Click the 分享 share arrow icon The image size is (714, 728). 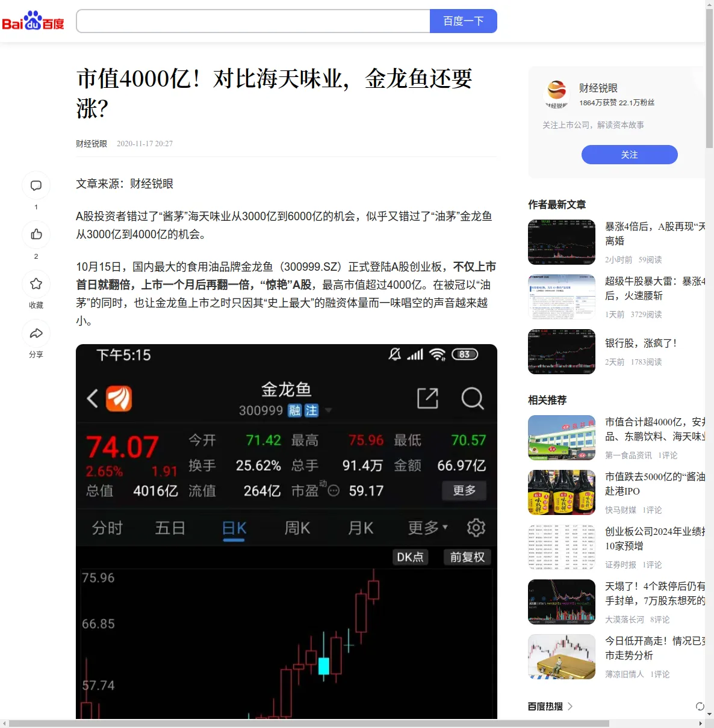(36, 333)
